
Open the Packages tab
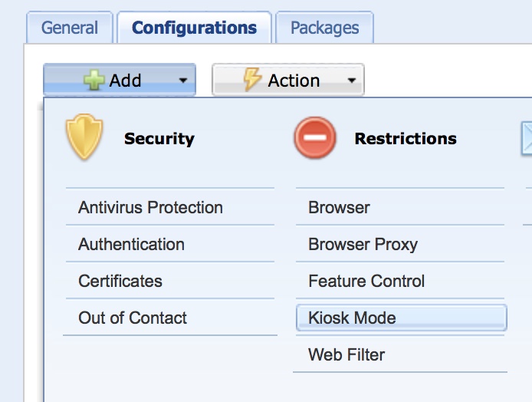click(324, 28)
